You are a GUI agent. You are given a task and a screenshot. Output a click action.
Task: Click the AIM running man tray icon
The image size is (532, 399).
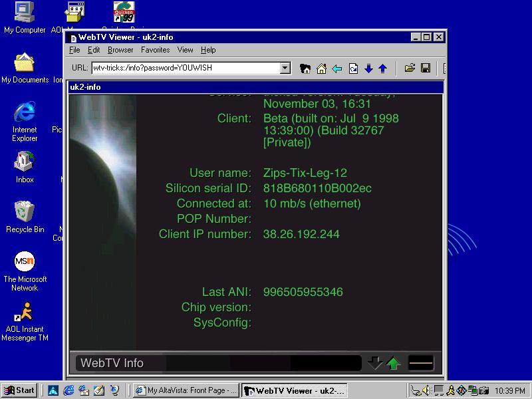(x=451, y=390)
